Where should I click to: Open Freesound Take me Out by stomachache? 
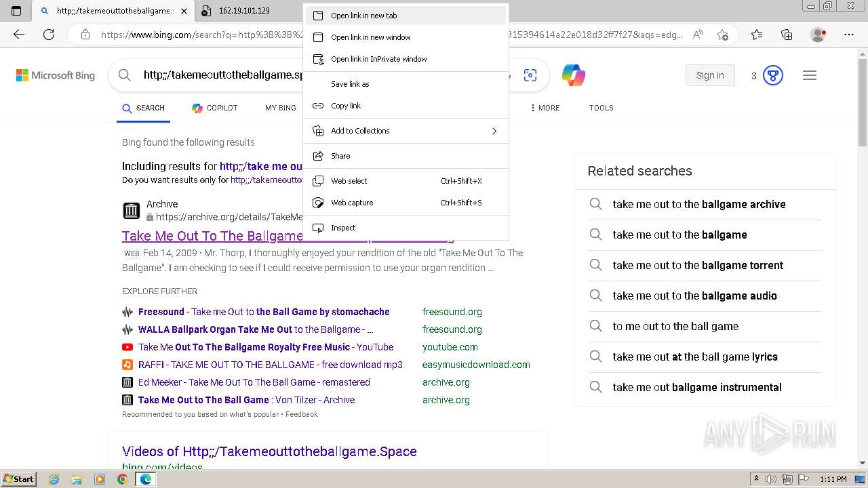point(264,312)
